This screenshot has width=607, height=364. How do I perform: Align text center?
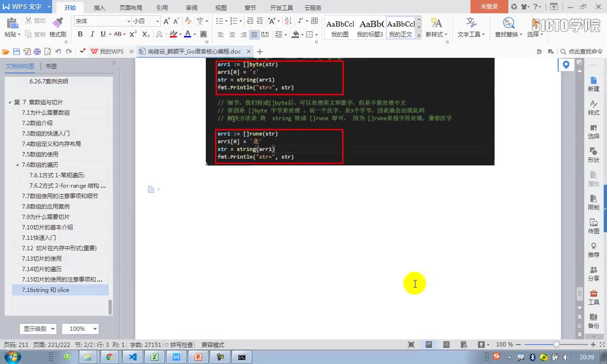[232, 34]
